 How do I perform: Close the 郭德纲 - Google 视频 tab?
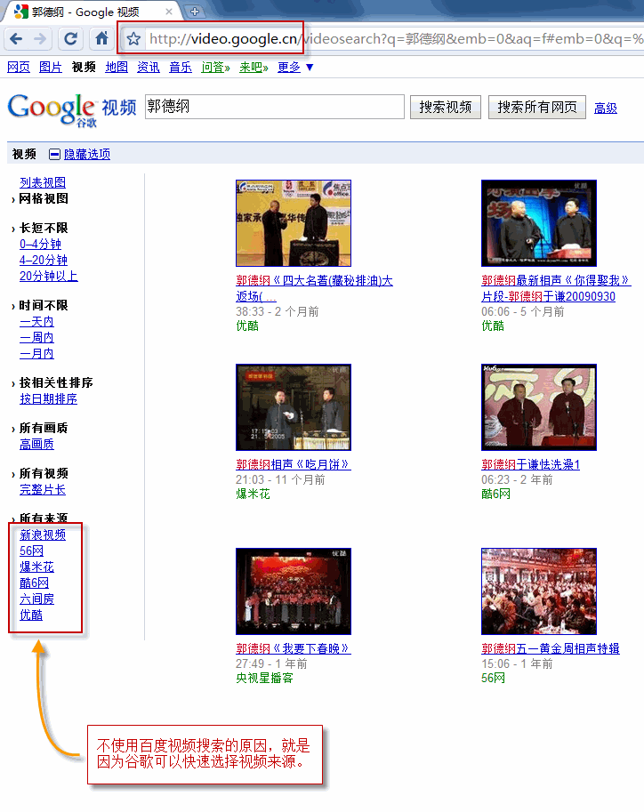pyautogui.click(x=169, y=12)
